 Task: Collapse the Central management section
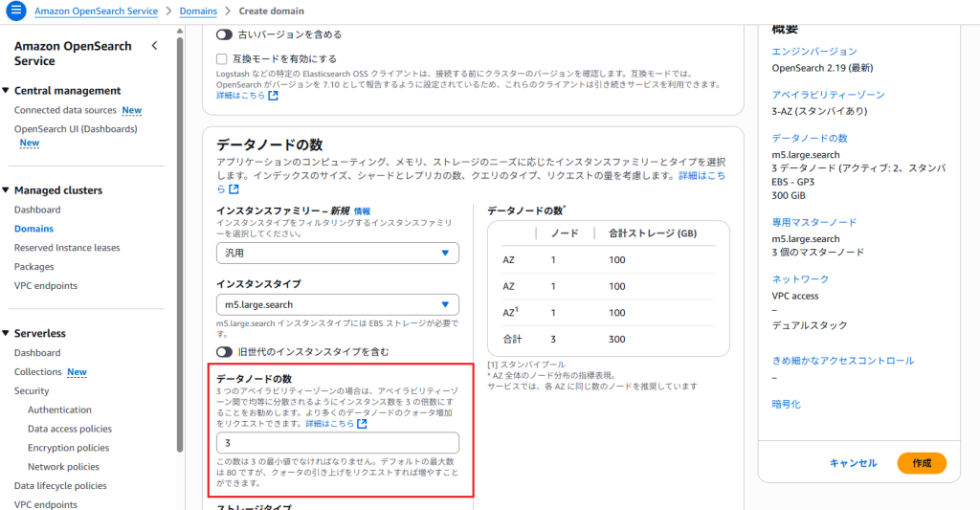tap(6, 91)
